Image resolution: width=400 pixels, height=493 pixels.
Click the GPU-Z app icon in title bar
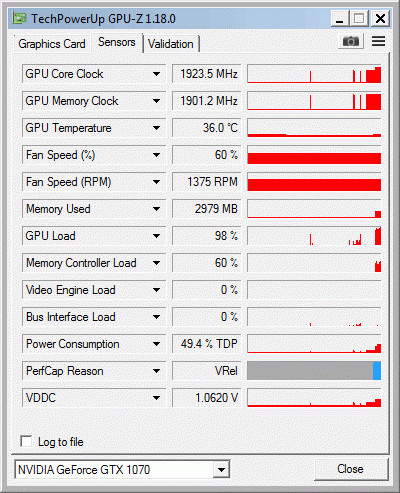pos(19,18)
